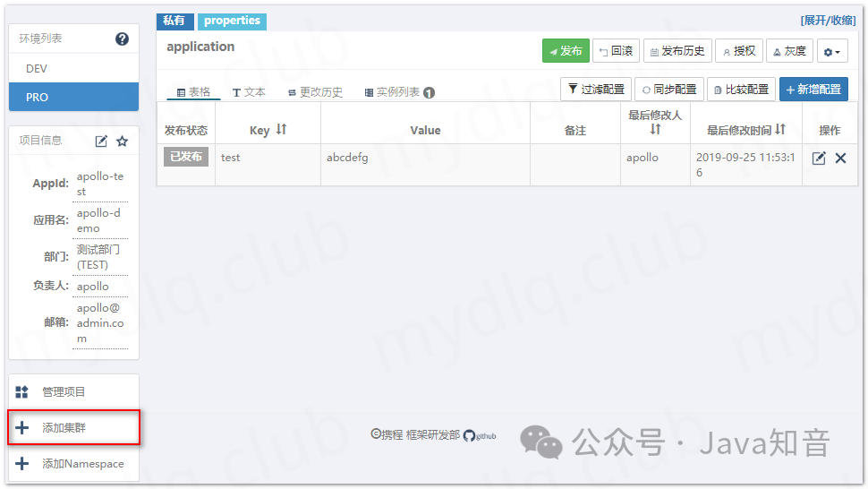The image size is (868, 489).
Task: Click the AppId value apollo-test
Action: 100,184
